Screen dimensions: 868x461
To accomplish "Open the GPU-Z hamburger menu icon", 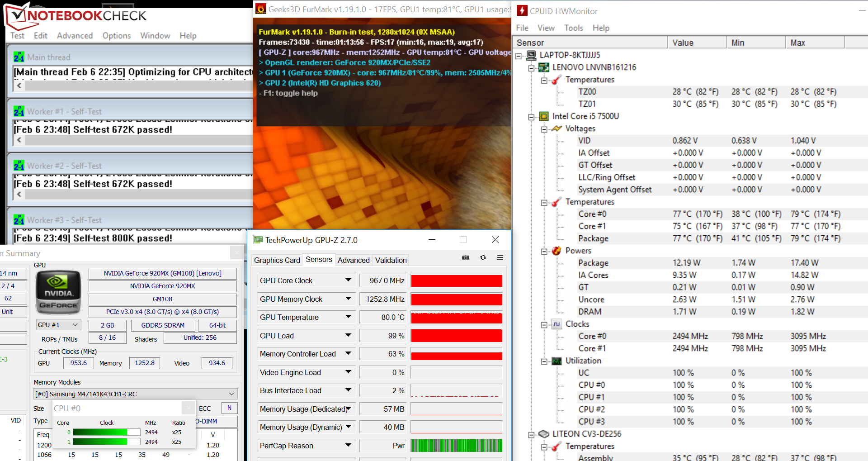I will coord(500,257).
